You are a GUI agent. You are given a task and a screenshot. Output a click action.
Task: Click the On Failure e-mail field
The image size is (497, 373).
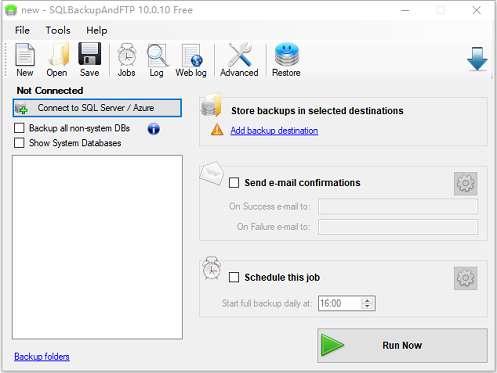[398, 227]
